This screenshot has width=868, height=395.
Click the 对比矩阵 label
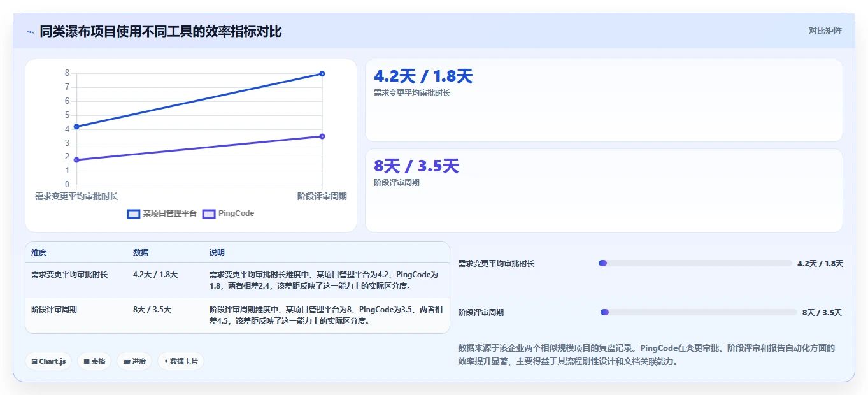tap(825, 31)
